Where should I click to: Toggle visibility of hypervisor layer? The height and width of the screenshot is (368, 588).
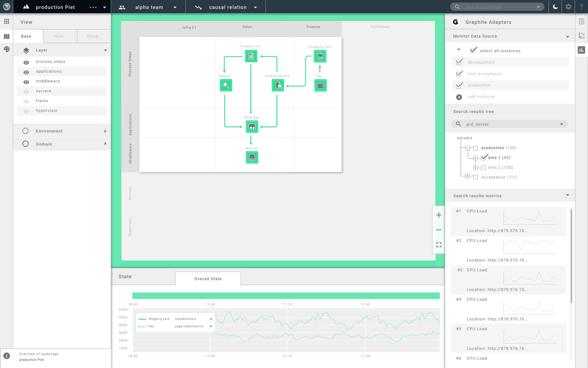pos(26,111)
